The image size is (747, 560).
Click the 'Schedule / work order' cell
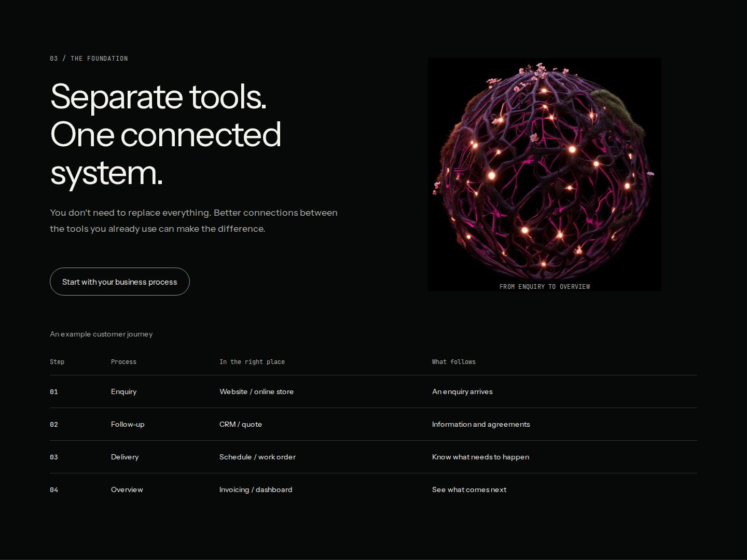coord(257,457)
